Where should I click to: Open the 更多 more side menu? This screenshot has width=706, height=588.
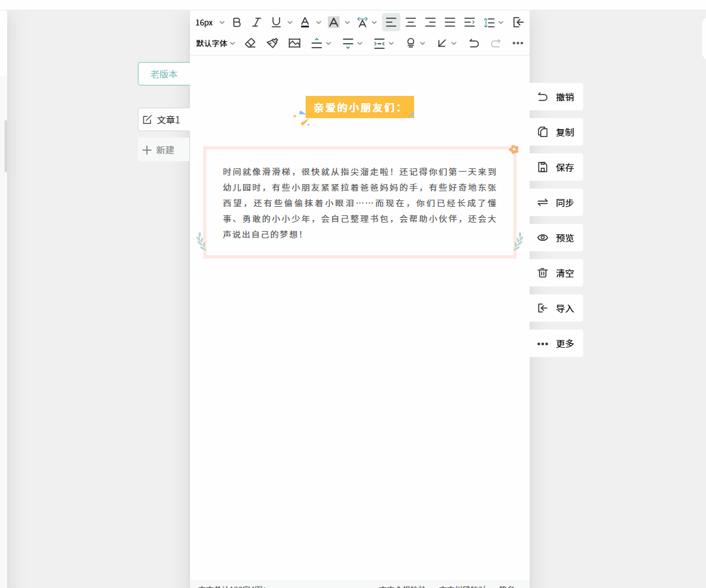[556, 344]
